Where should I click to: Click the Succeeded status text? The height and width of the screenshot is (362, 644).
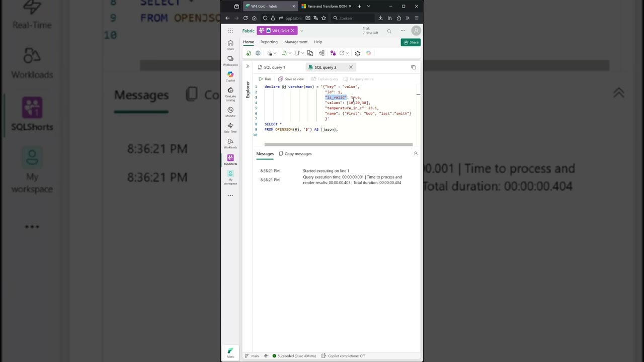coord(294,356)
